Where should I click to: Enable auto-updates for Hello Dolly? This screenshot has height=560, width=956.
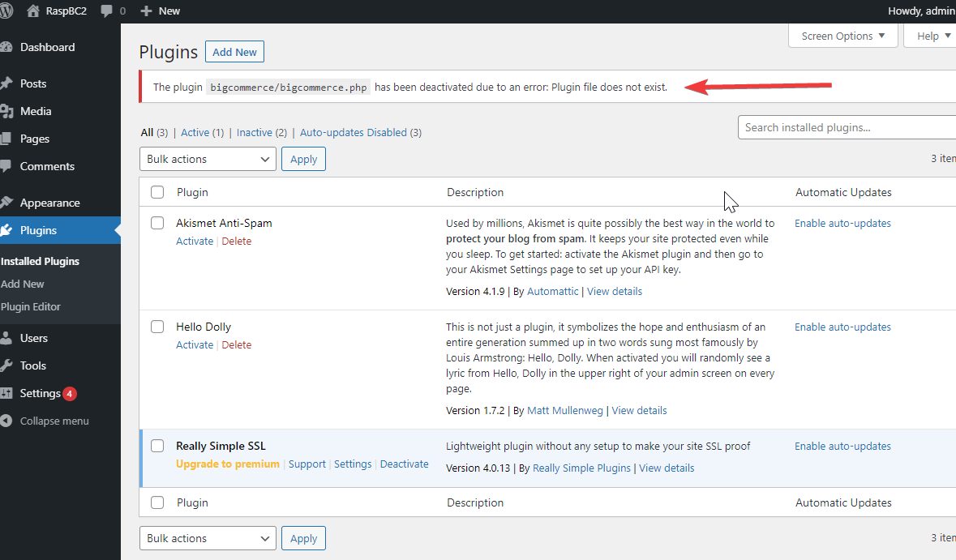pos(842,327)
